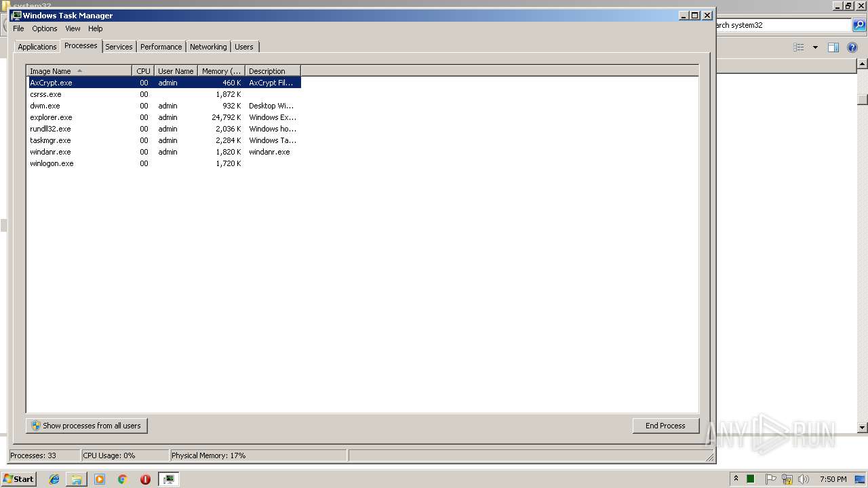Minimize the Task Manager window

[x=684, y=15]
